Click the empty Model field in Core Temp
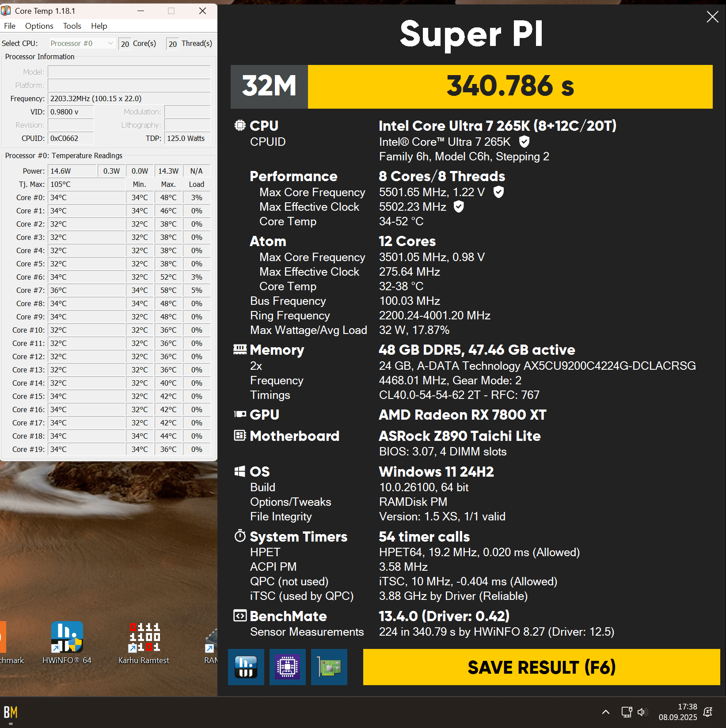 tap(129, 72)
